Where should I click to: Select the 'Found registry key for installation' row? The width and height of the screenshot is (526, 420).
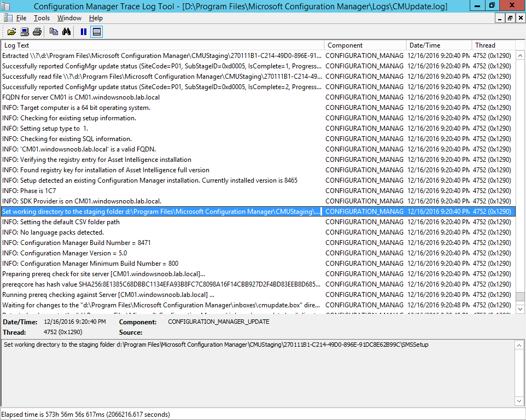(258, 170)
